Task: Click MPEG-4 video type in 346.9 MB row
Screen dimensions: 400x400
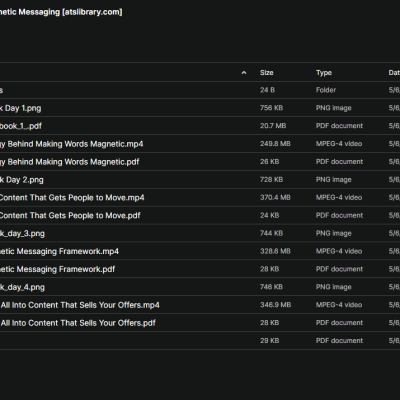Action: coord(339,305)
